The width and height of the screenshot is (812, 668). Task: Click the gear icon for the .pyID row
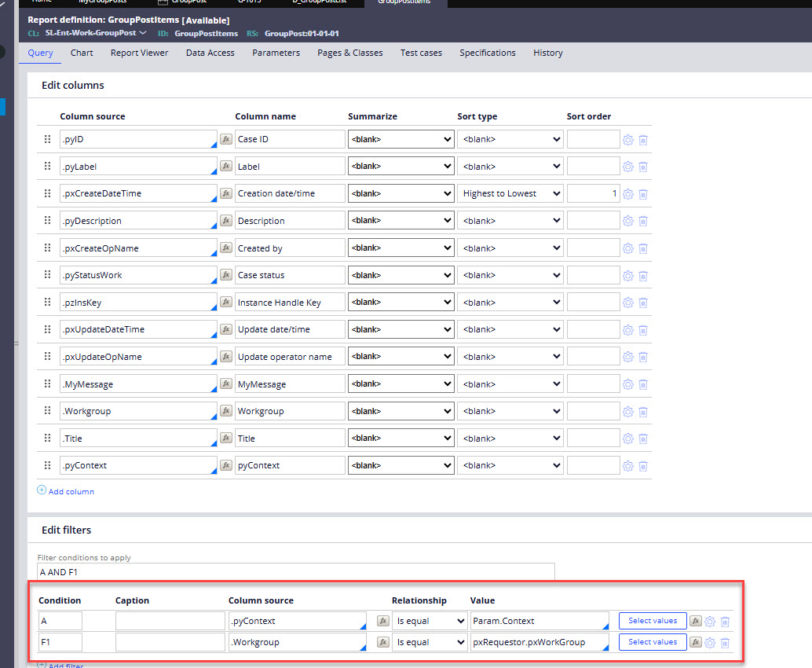(628, 140)
